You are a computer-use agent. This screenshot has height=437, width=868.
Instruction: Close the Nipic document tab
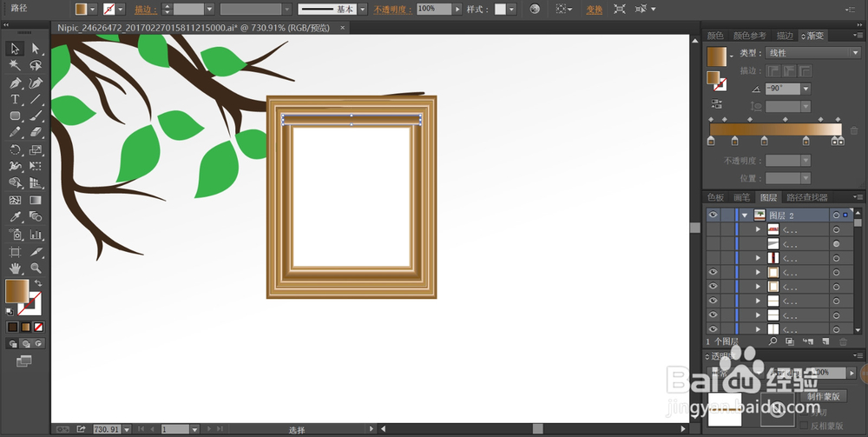tap(343, 27)
